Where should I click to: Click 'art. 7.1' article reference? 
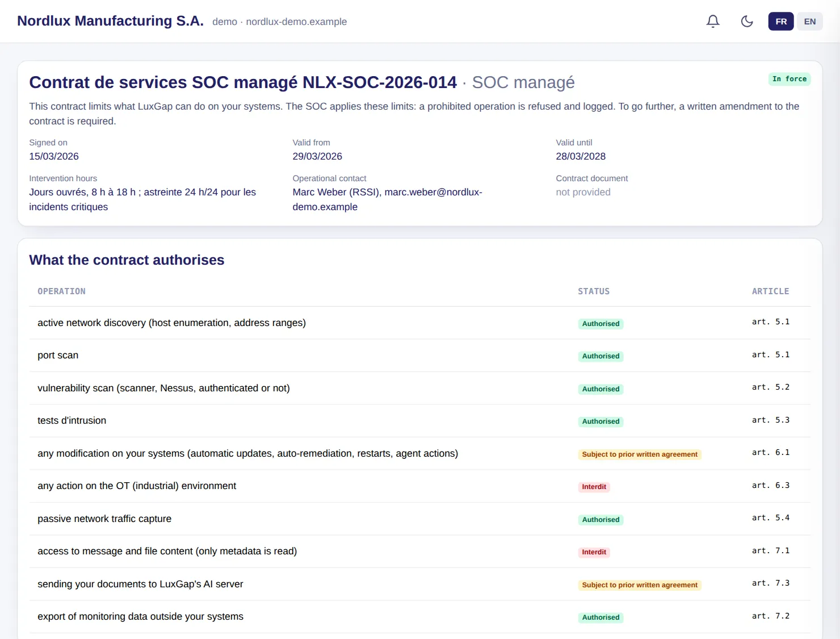[771, 551]
